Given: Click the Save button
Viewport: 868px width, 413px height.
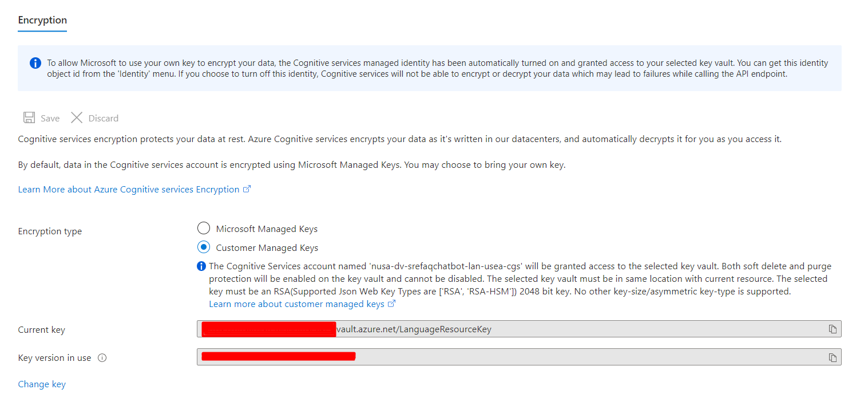Looking at the screenshot, I should coord(41,117).
